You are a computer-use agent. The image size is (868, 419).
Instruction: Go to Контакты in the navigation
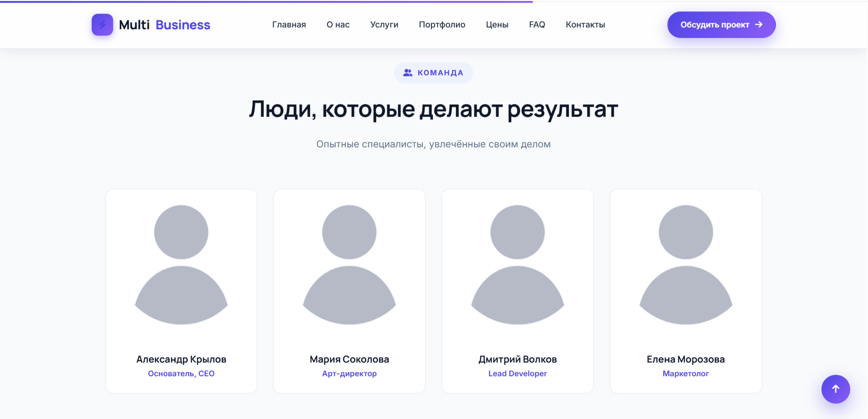(x=585, y=25)
